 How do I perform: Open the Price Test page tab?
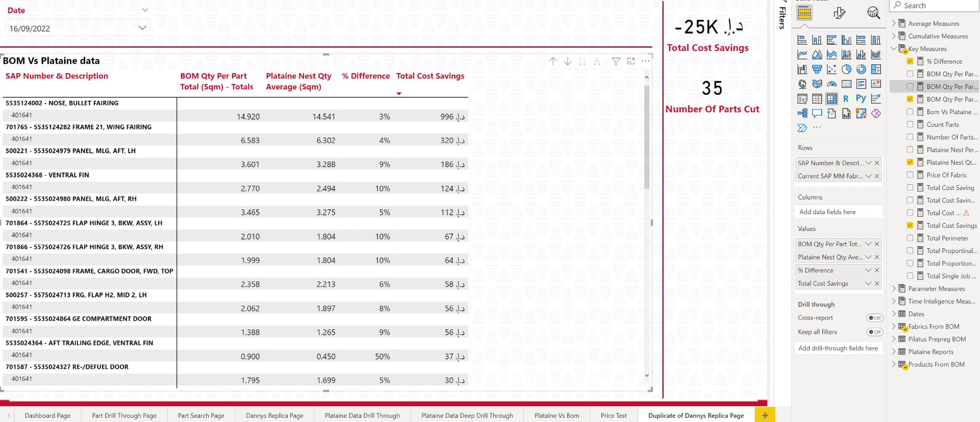[613, 416]
